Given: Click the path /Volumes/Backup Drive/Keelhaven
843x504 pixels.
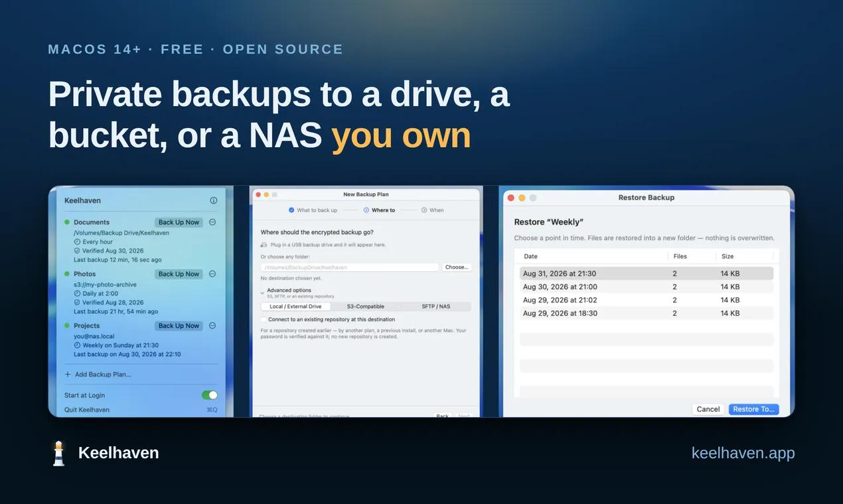Looking at the screenshot, I should coord(121,233).
